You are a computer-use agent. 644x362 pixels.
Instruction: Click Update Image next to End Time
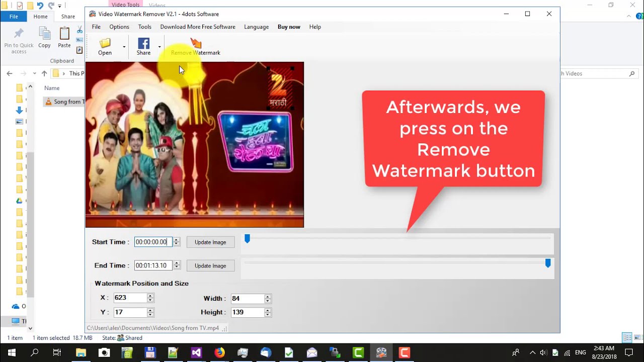pyautogui.click(x=210, y=265)
